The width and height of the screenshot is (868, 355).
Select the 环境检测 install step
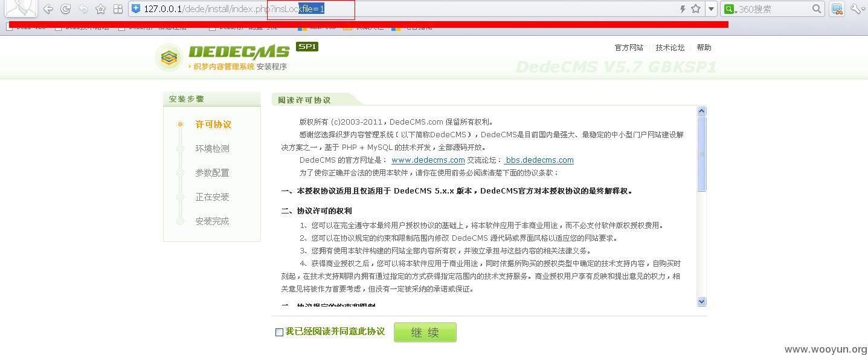[212, 149]
